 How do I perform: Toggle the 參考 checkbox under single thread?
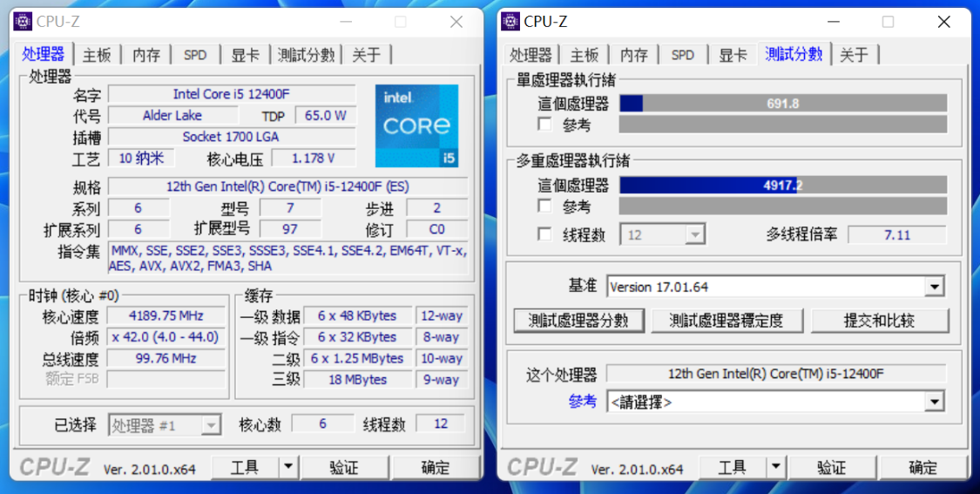(x=545, y=124)
